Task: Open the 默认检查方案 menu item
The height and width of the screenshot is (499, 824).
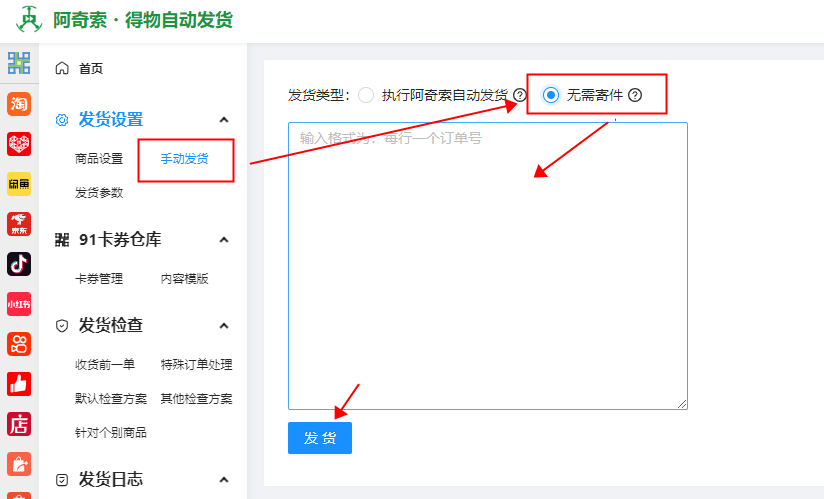Action: (x=111, y=399)
